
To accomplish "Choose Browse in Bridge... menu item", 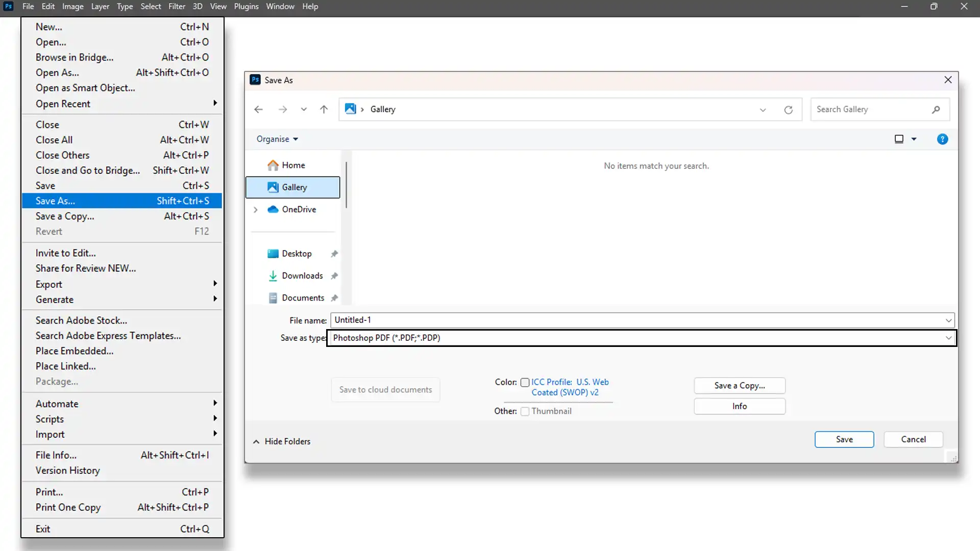I will (x=122, y=57).
